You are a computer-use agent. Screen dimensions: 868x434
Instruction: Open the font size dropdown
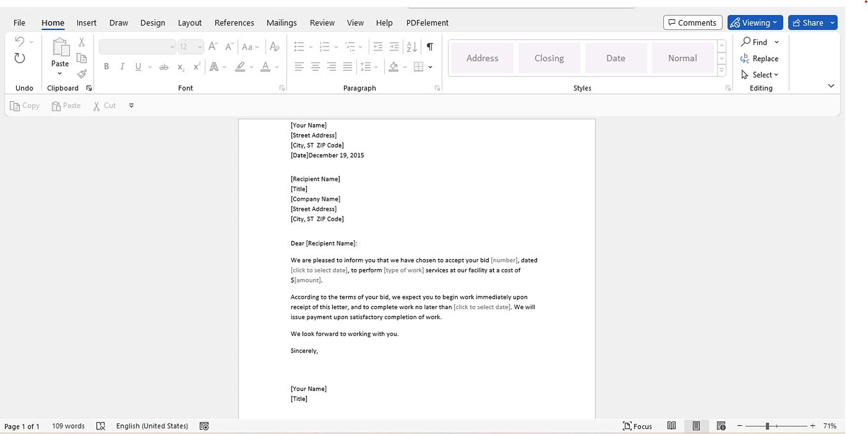tap(200, 47)
